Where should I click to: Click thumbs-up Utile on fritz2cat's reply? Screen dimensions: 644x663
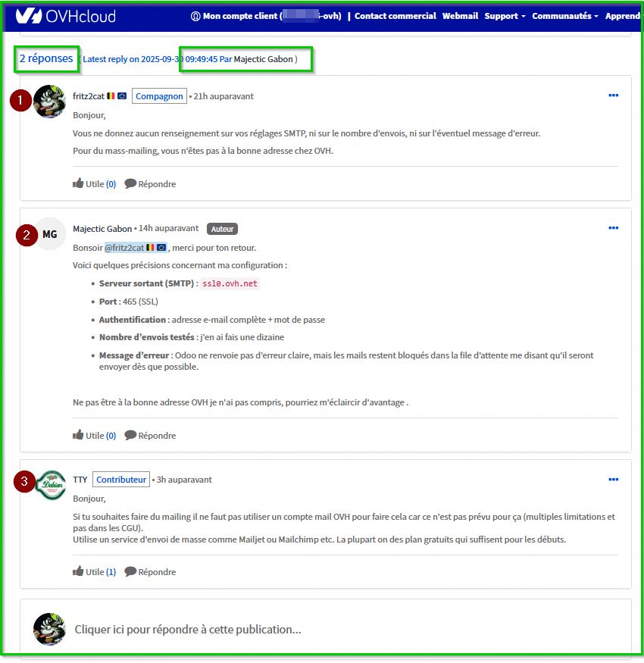point(94,183)
